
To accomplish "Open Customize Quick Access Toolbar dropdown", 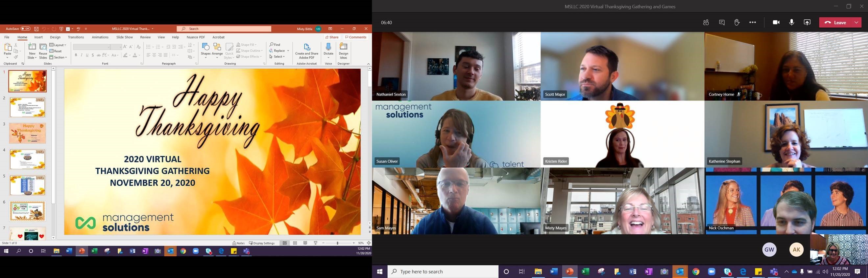I will pos(86,29).
